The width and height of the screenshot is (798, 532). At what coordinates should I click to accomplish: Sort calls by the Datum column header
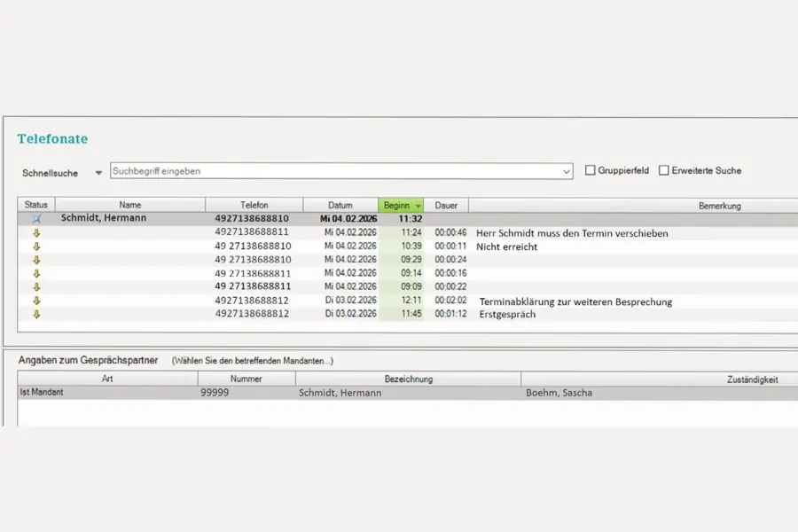pos(340,205)
